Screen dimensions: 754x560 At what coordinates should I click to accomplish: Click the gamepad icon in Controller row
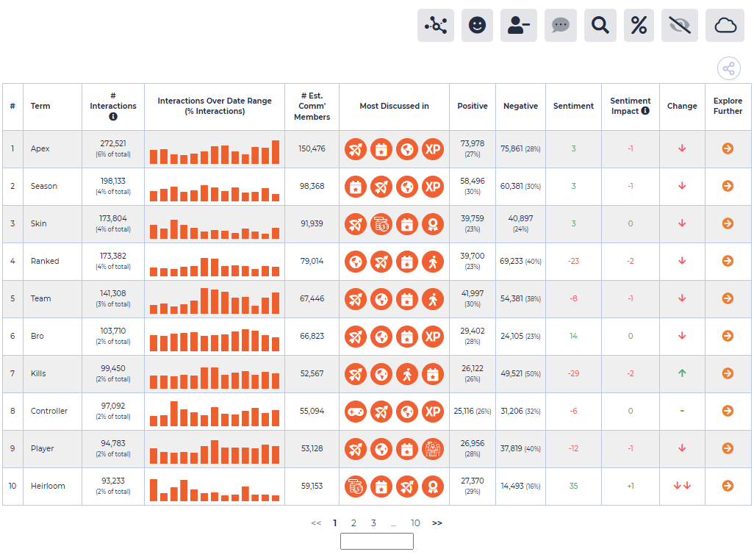click(x=356, y=412)
